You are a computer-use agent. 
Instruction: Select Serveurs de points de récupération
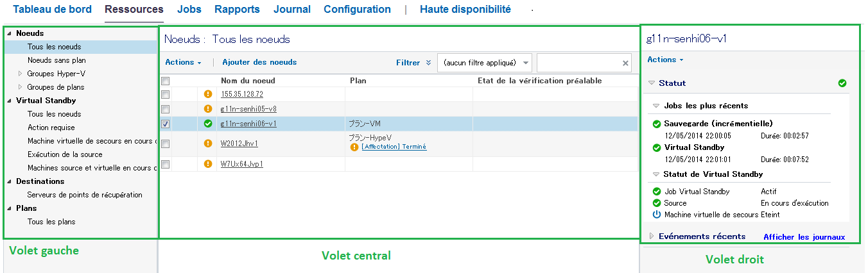pos(85,195)
